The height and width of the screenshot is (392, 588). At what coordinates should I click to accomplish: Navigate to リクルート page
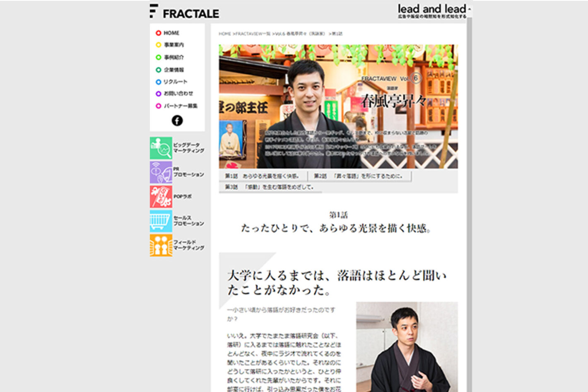tap(175, 82)
